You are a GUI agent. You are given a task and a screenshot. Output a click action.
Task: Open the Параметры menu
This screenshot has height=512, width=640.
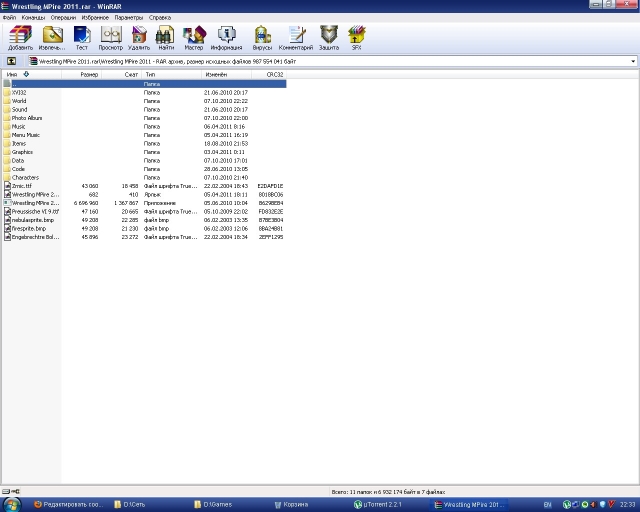coord(129,18)
